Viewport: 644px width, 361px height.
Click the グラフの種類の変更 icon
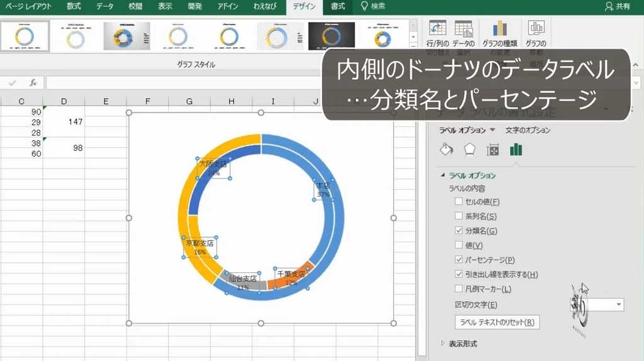[499, 29]
